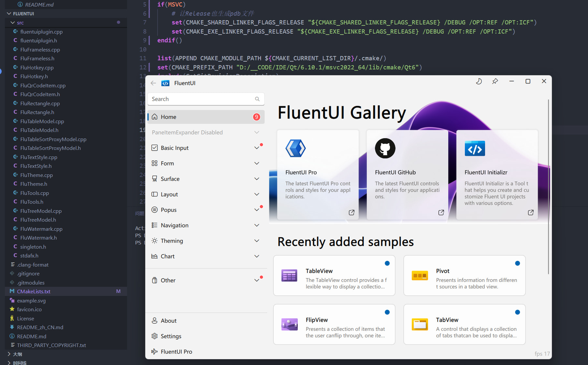Click the Home notification badge showing 9
The height and width of the screenshot is (365, 588).
coord(257,117)
